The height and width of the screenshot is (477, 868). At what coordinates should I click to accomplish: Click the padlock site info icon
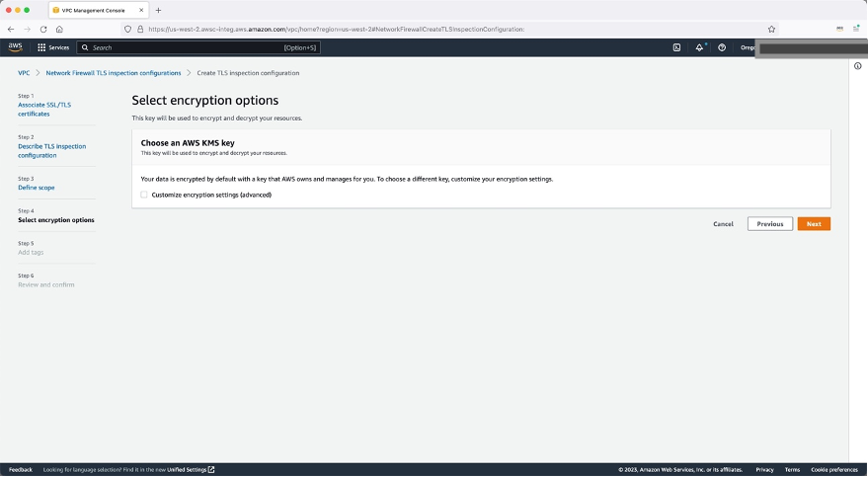140,29
